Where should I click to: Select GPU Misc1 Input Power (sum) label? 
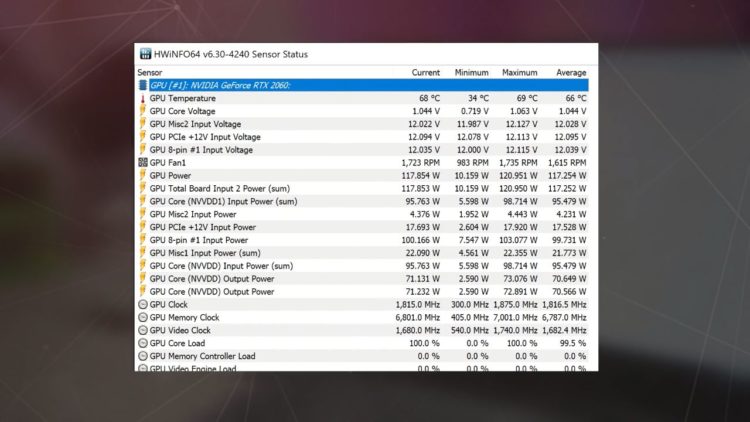205,253
